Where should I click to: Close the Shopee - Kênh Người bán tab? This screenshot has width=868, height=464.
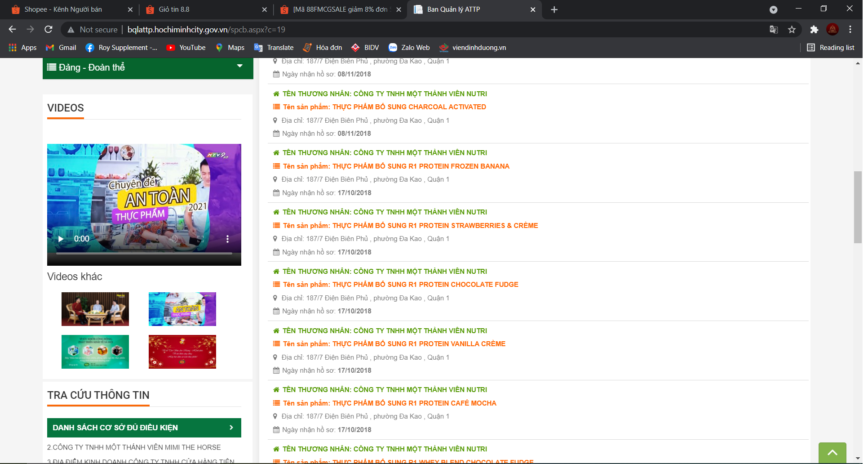tap(130, 9)
